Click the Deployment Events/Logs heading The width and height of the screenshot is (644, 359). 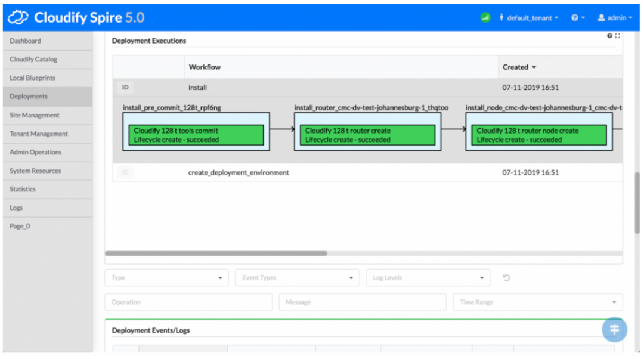pyautogui.click(x=151, y=330)
